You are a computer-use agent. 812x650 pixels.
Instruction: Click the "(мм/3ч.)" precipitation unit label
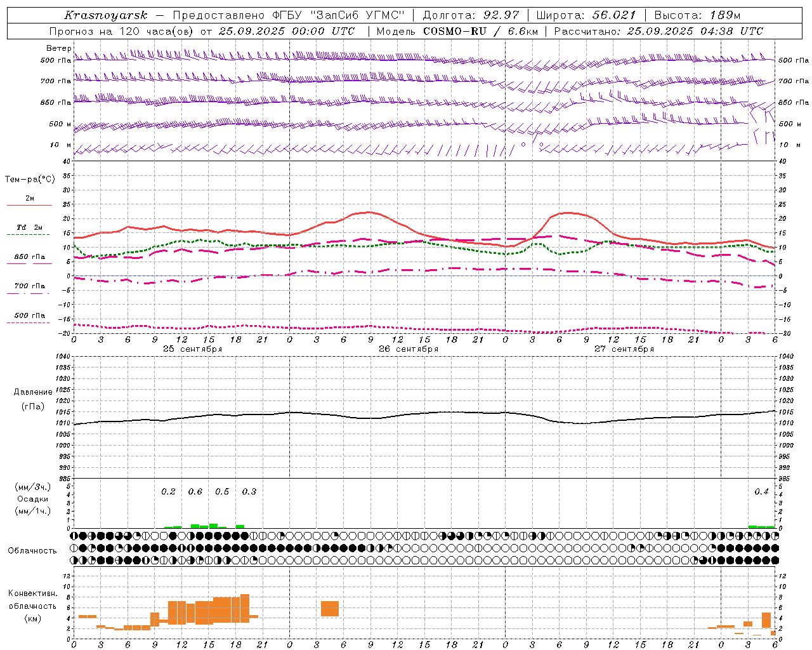[33, 487]
